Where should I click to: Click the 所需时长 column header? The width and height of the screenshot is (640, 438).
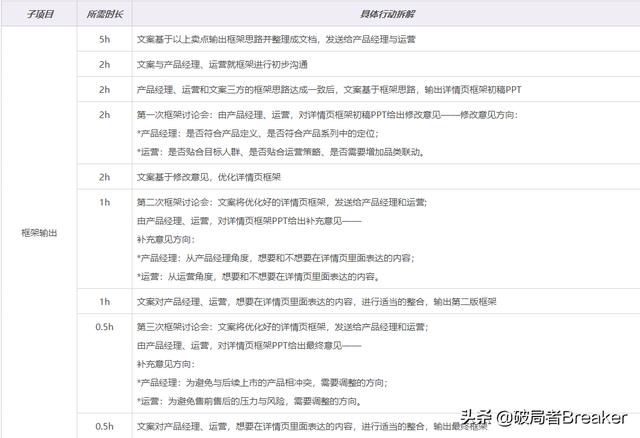pyautogui.click(x=104, y=14)
